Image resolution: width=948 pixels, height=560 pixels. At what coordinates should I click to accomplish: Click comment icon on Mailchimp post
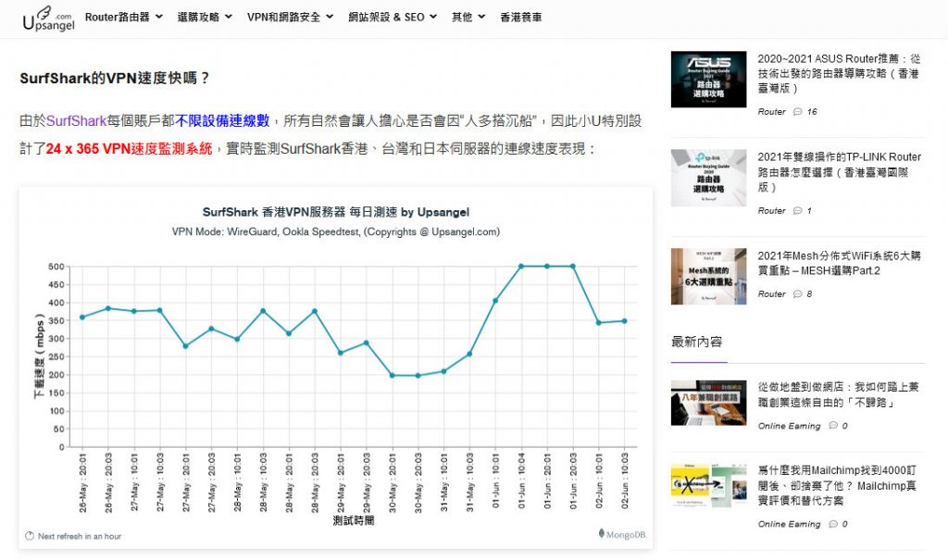click(x=833, y=524)
